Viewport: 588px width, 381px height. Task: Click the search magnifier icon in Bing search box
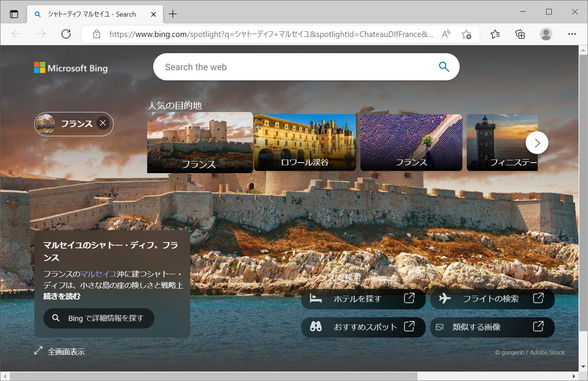pos(444,67)
